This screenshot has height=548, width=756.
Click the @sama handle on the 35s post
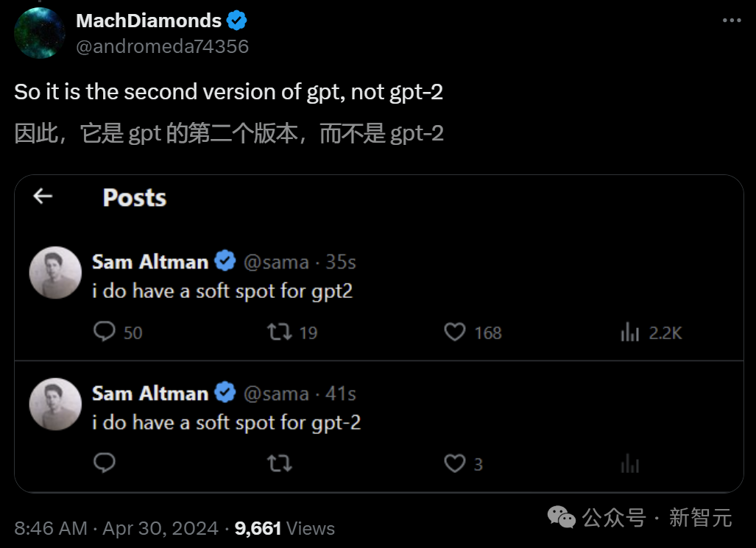[275, 263]
